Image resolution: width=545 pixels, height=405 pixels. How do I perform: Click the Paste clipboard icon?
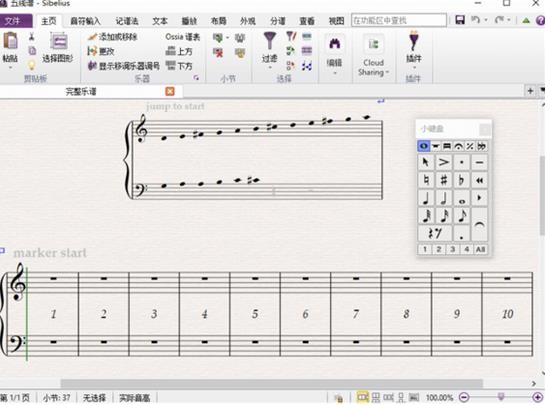pyautogui.click(x=10, y=41)
